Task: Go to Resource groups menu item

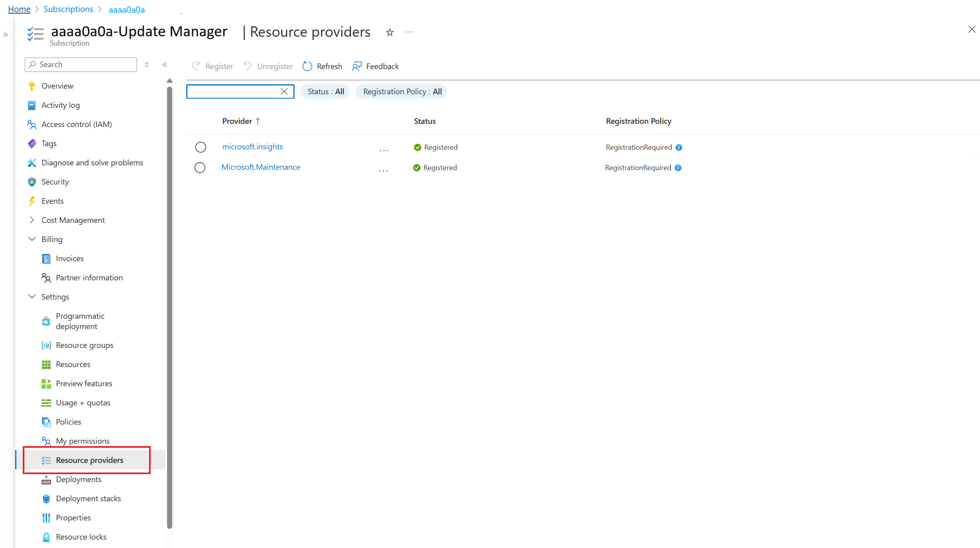Action: coord(84,345)
